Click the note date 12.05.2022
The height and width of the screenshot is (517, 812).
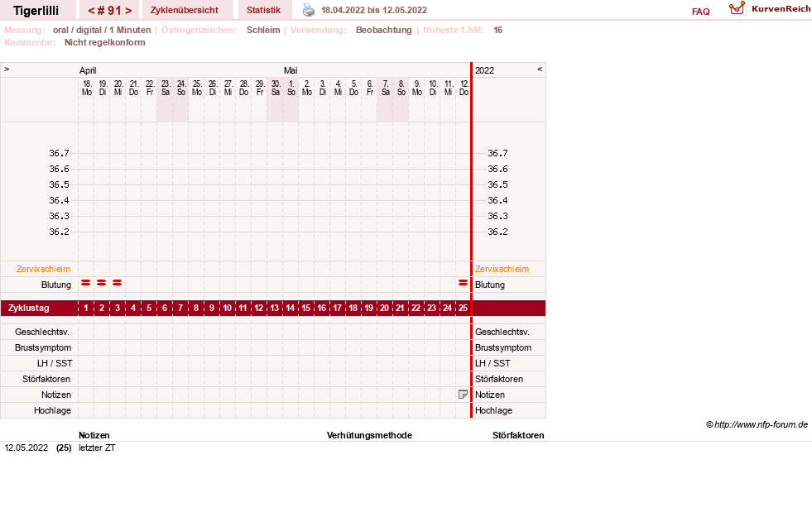click(x=26, y=448)
